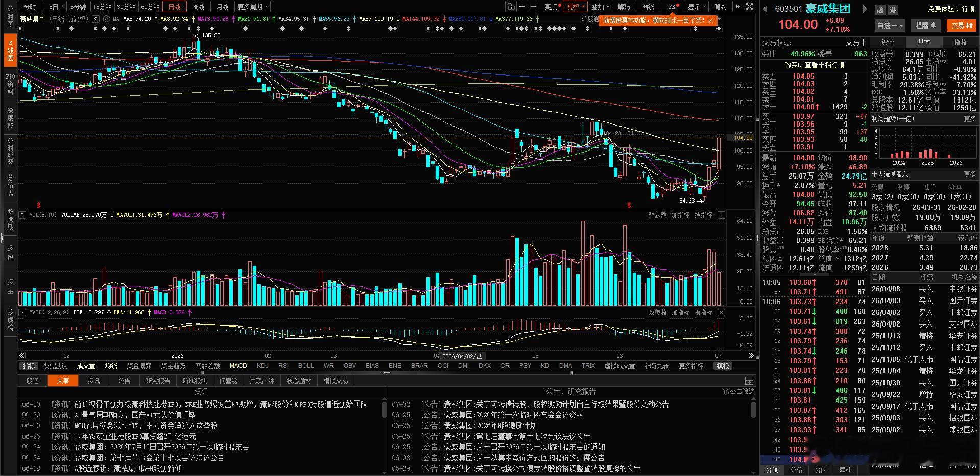Open 多周期 in sidebar

[10, 219]
